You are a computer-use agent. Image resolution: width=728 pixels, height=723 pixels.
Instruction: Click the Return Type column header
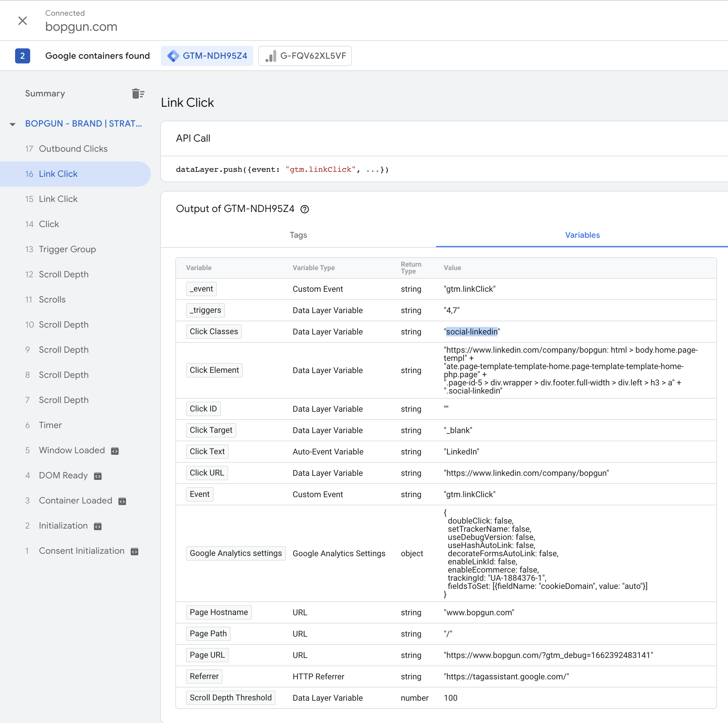411,268
